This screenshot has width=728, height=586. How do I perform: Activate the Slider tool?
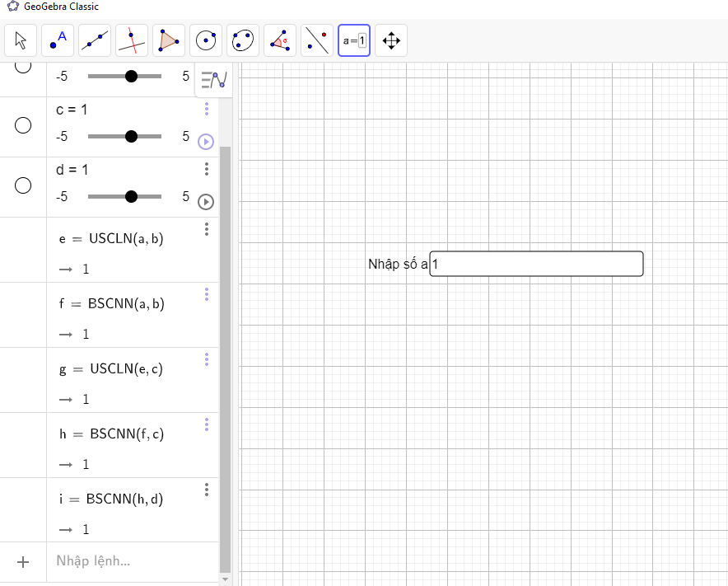pyautogui.click(x=354, y=40)
